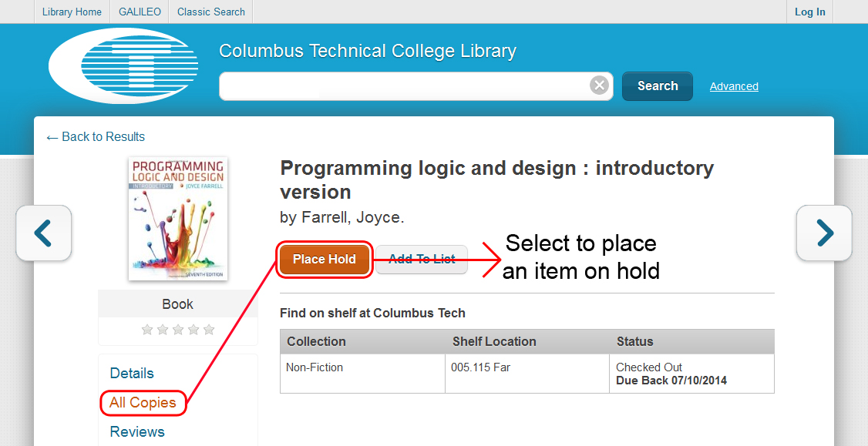The image size is (868, 446).
Task: Open the Advanced search link
Action: point(734,86)
